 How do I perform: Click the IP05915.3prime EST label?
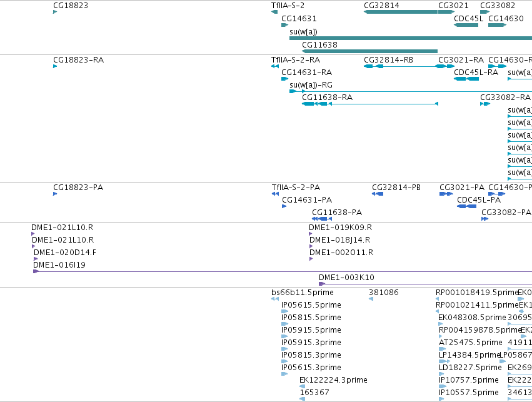311,343
